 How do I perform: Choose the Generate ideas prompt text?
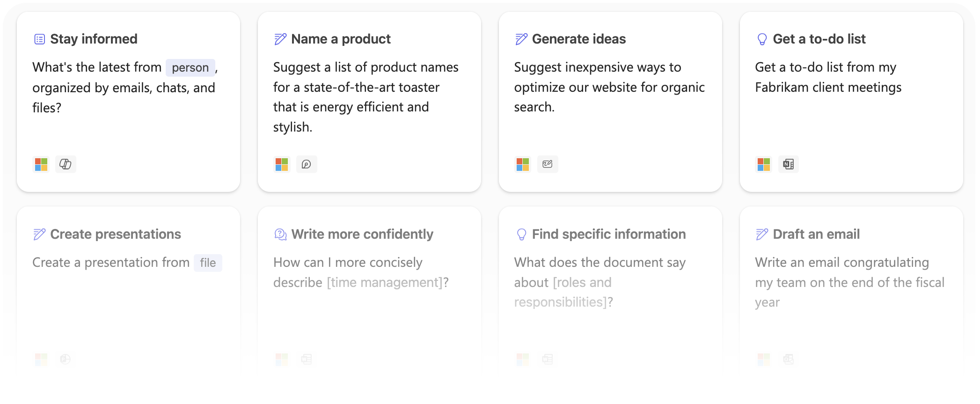[x=609, y=87]
